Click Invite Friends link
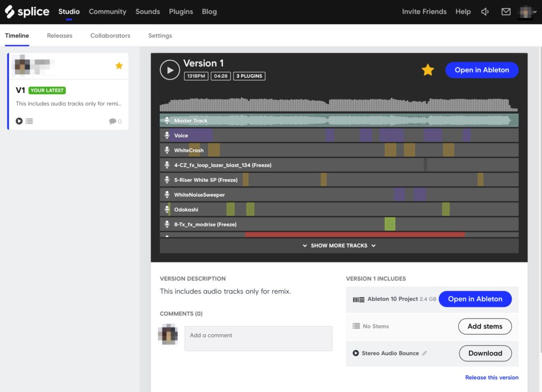This screenshot has height=392, width=542. coord(424,12)
